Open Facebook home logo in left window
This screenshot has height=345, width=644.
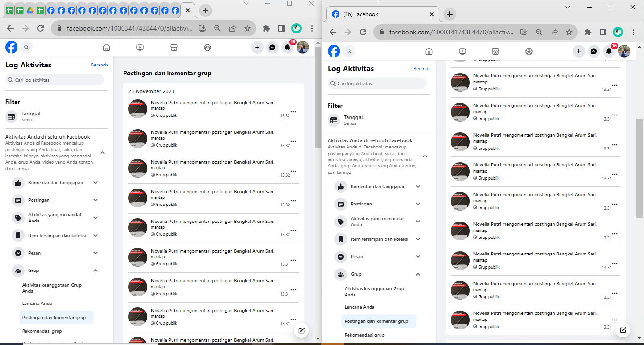[x=11, y=47]
